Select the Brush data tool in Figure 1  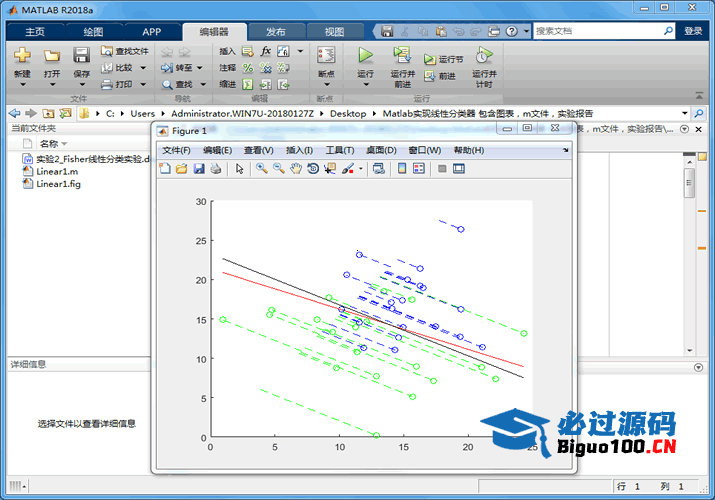tap(348, 169)
